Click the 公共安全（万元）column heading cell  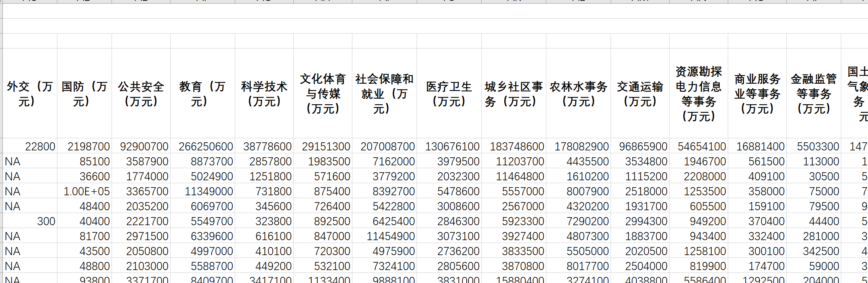(141, 93)
